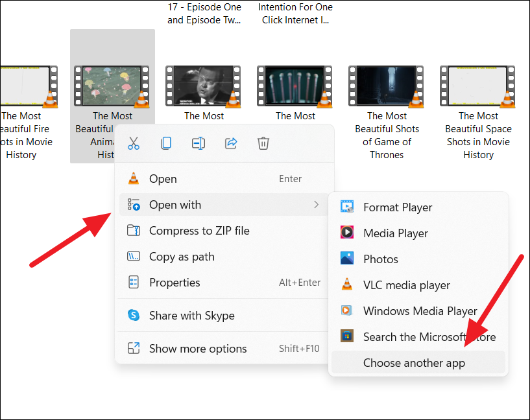The height and width of the screenshot is (420, 530).
Task: Select Compress to ZIP file
Action: click(x=224, y=231)
